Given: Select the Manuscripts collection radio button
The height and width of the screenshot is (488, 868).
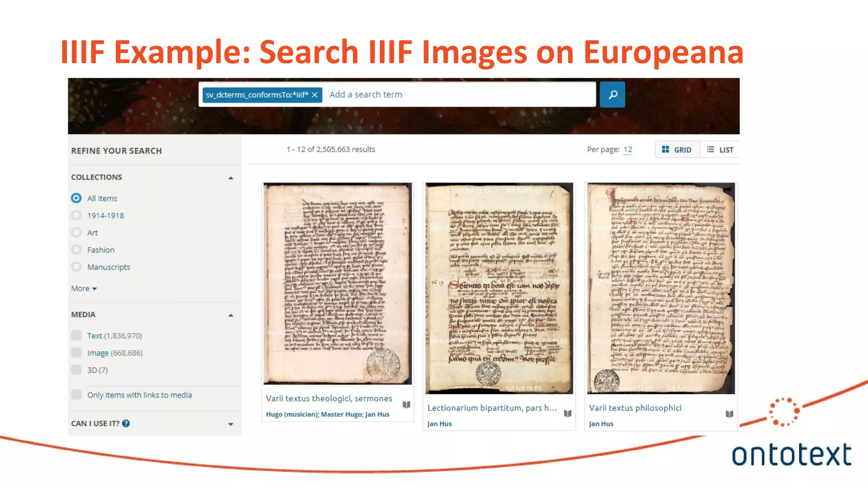Looking at the screenshot, I should coord(76,267).
